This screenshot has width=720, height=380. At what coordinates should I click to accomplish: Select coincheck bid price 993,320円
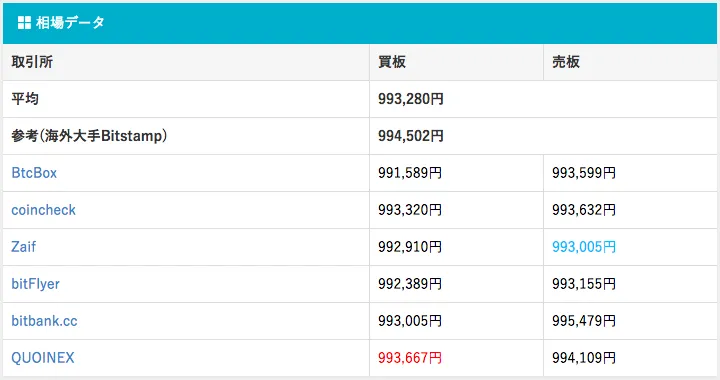[x=410, y=210]
